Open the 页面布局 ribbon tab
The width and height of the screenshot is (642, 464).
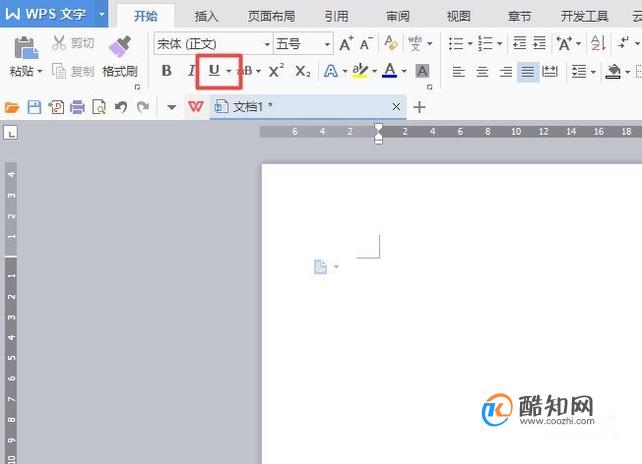(271, 16)
